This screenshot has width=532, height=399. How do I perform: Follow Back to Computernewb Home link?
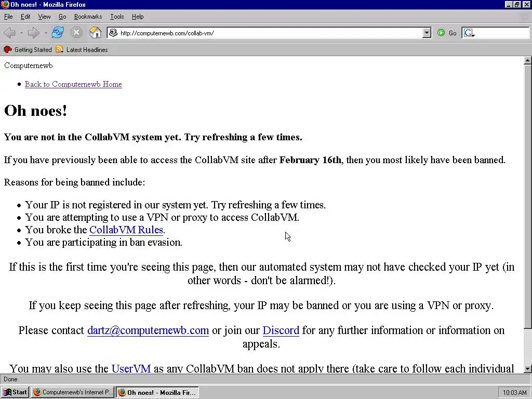point(73,84)
